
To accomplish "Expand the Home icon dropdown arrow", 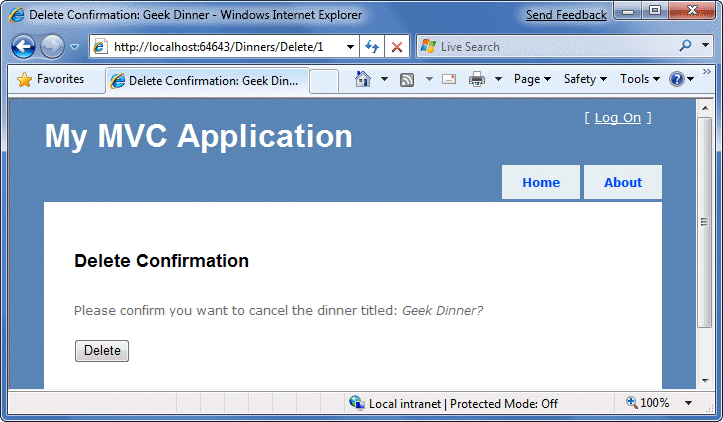I will (384, 79).
